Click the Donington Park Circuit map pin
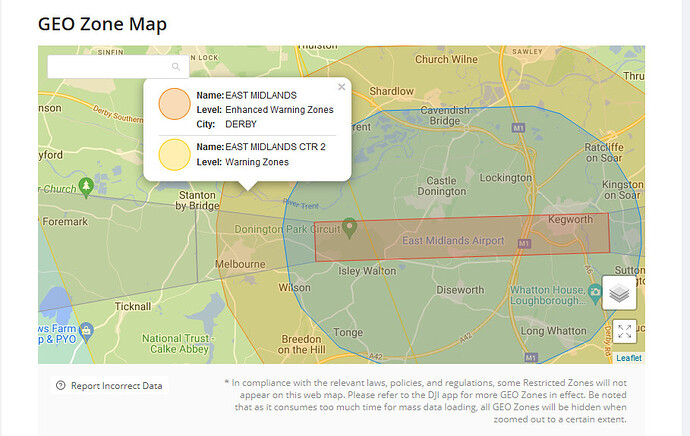This screenshot has height=436, width=690. pyautogui.click(x=349, y=228)
